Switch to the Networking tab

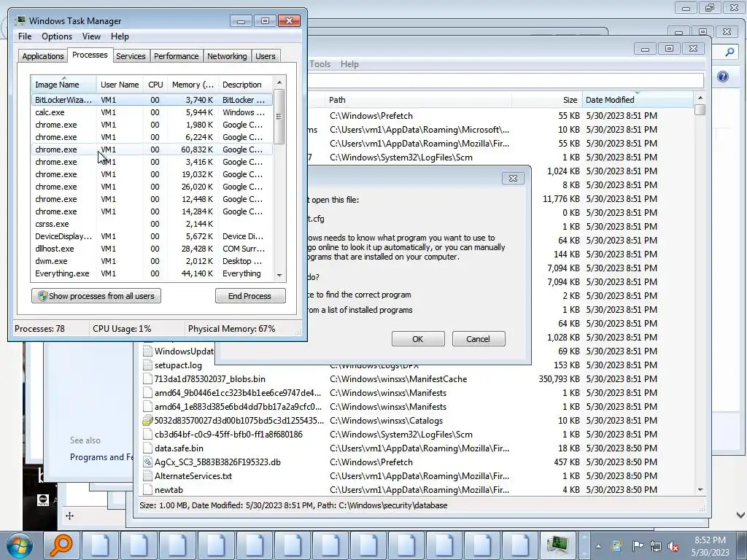(227, 56)
